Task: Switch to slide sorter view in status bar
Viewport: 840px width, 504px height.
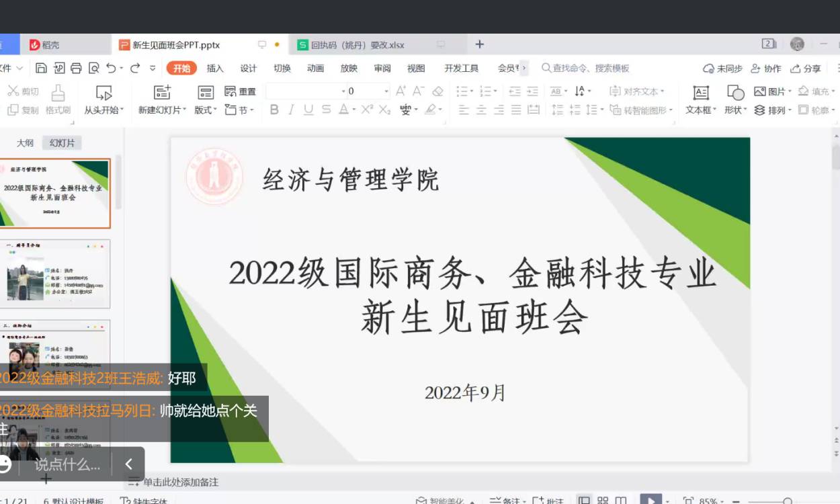Action: click(603, 501)
